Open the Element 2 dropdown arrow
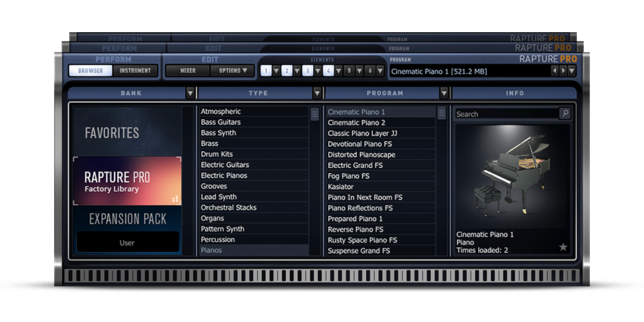Screen dimensions: 644x322 (297, 71)
